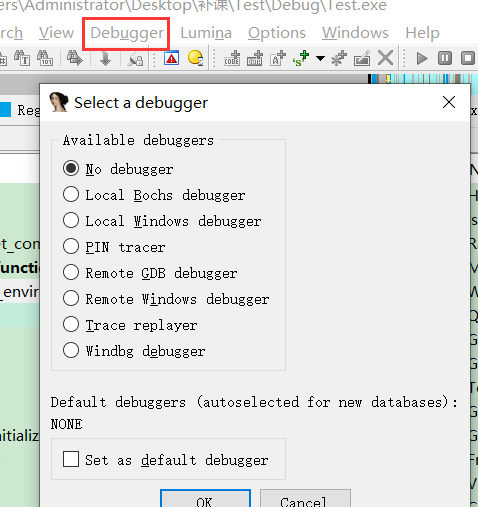This screenshot has width=478, height=507.
Task: Confirm selection with the OK button
Action: click(205, 499)
